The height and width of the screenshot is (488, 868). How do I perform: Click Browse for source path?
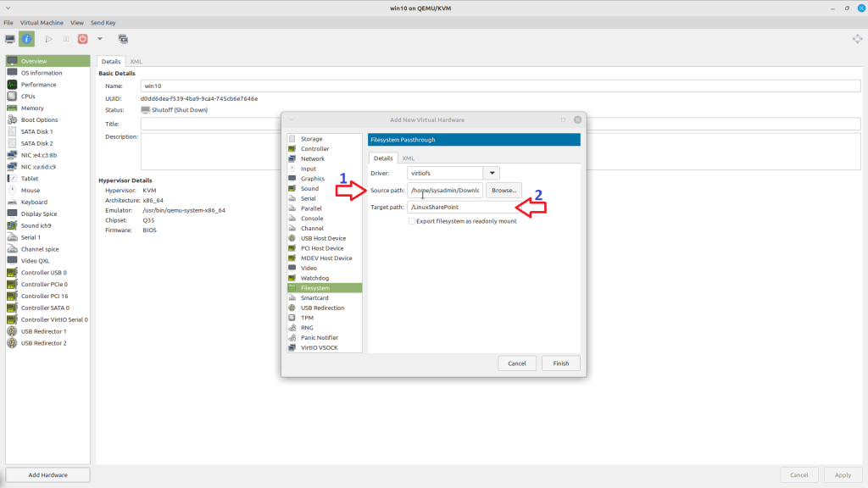pos(504,191)
